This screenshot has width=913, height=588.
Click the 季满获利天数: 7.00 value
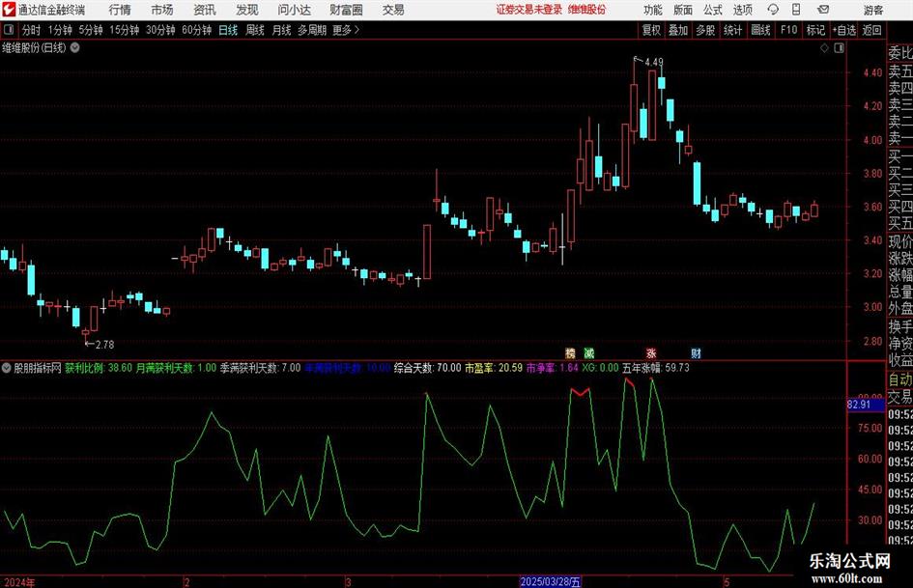click(260, 368)
